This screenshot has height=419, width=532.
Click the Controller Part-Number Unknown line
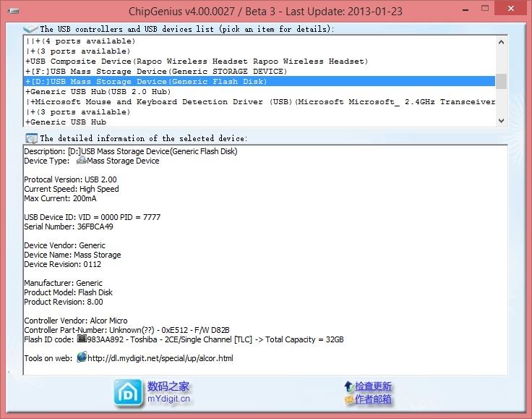(126, 330)
